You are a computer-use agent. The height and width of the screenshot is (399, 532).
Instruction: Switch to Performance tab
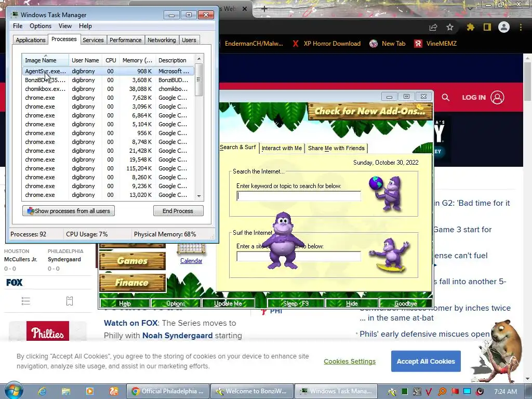pos(126,40)
